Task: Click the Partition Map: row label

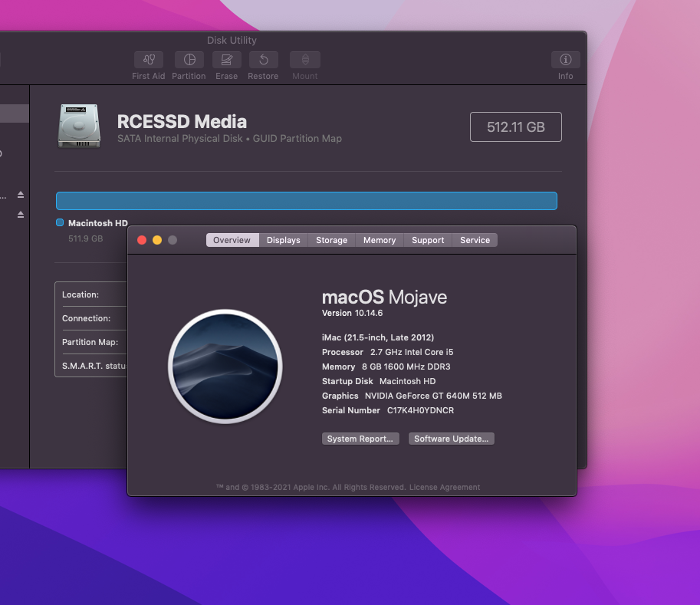Action: pyautogui.click(x=90, y=342)
